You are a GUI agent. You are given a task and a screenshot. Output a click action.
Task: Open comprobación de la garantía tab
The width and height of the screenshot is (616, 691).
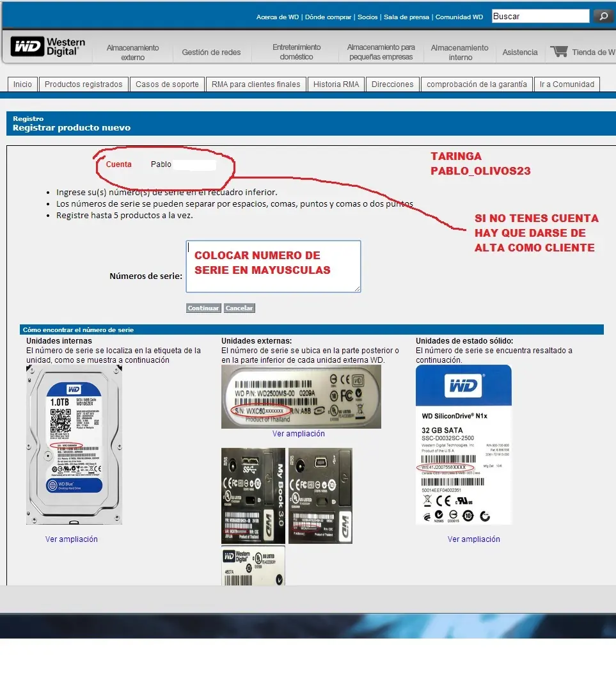477,84
